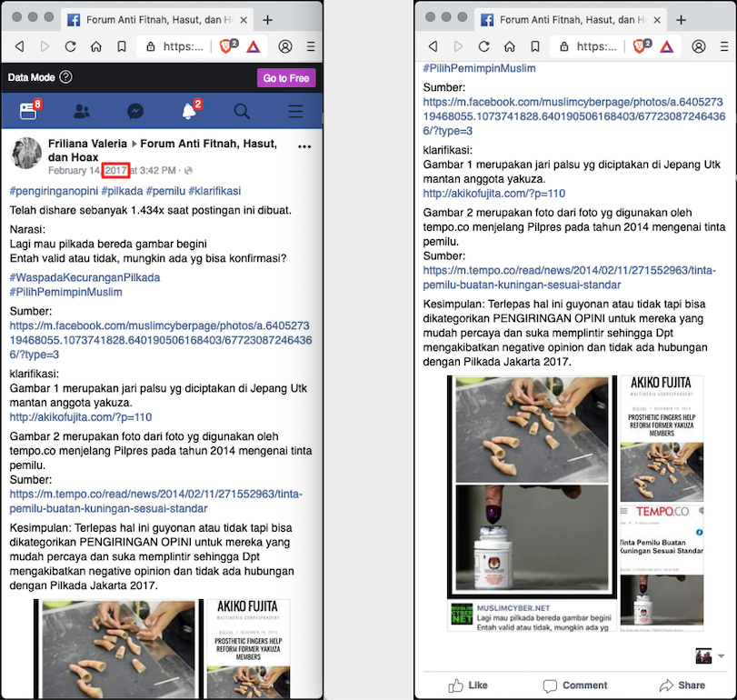Open Facebook Messenger icon
Image resolution: width=737 pixels, height=700 pixels.
tap(135, 112)
